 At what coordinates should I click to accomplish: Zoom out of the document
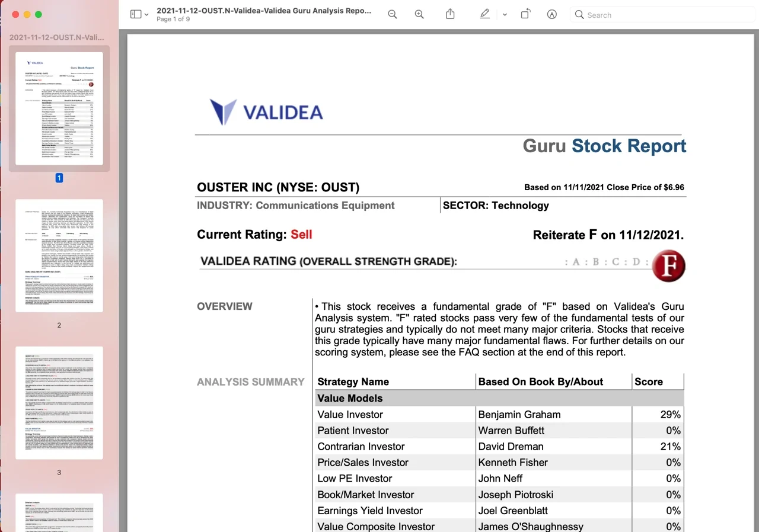coord(393,14)
